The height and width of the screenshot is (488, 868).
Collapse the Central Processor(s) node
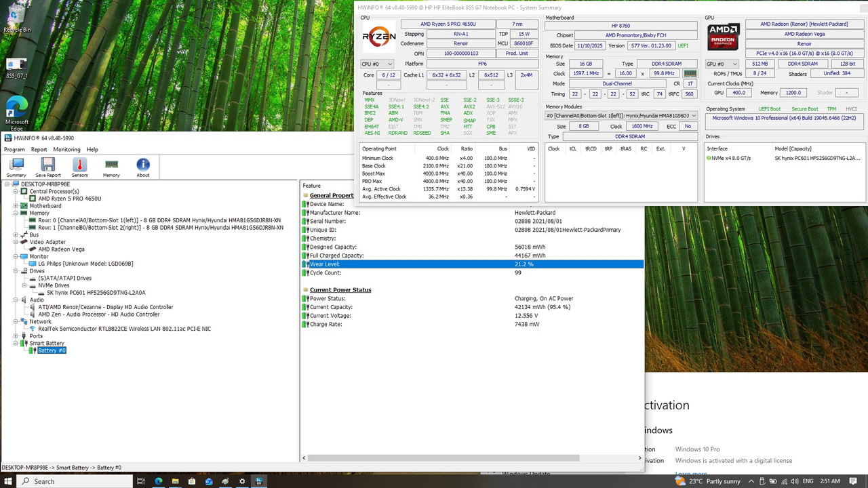pyautogui.click(x=16, y=191)
